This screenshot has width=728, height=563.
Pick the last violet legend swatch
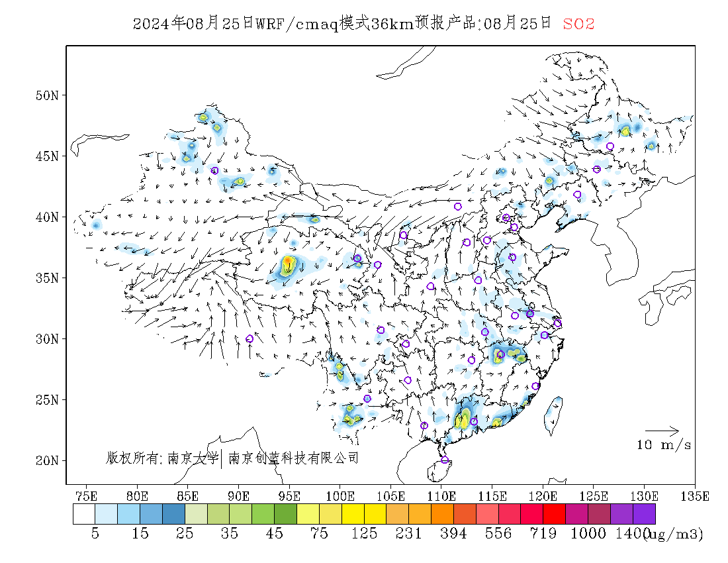tap(644, 514)
